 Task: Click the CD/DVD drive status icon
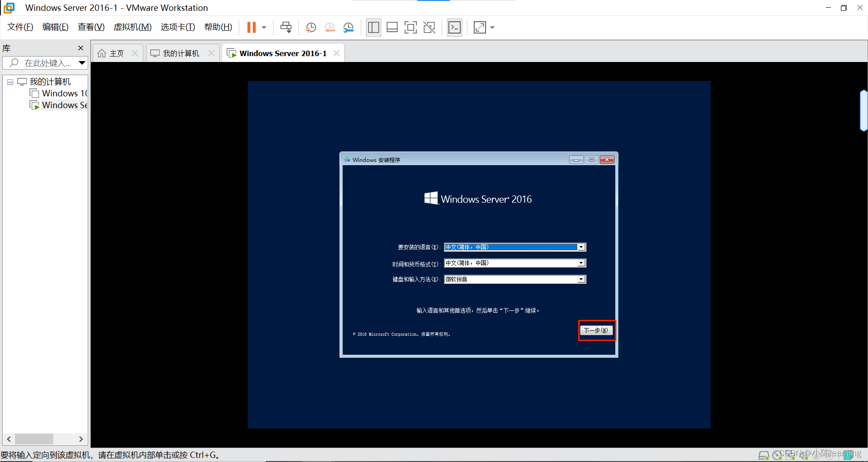[x=777, y=455]
